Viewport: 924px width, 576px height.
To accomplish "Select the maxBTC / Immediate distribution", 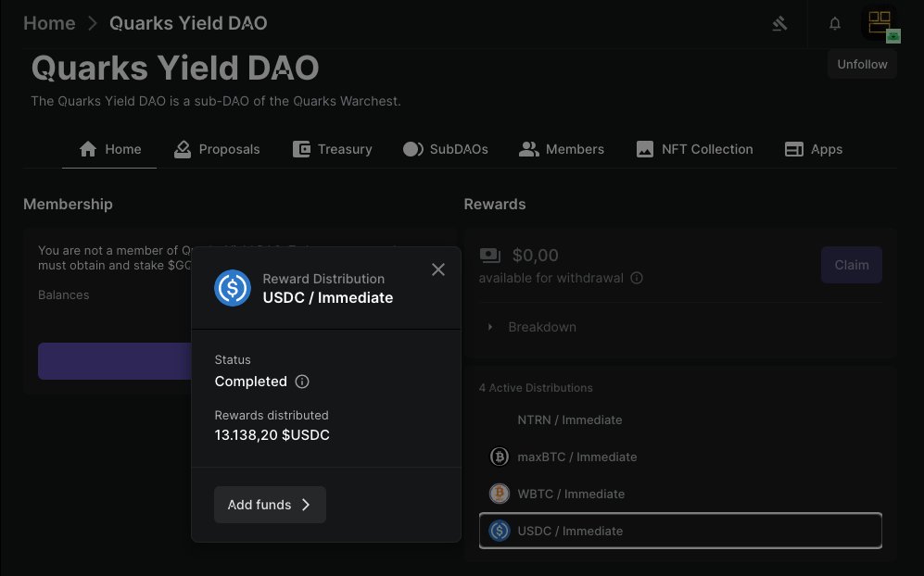I will coord(680,457).
